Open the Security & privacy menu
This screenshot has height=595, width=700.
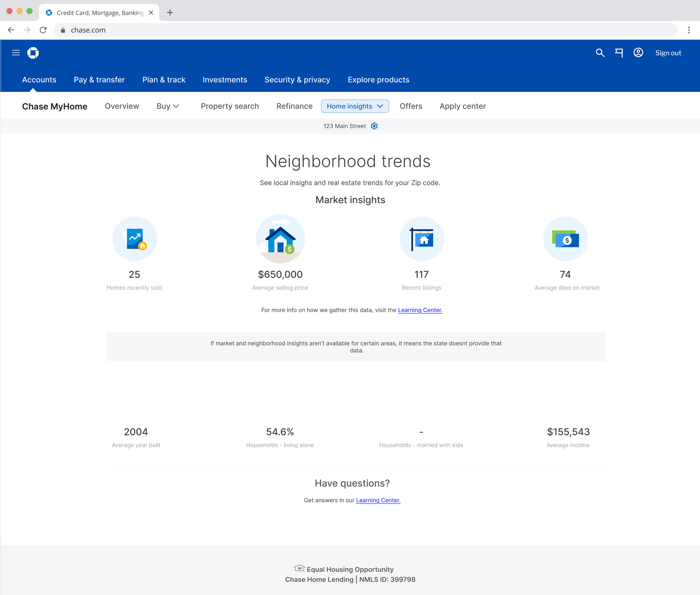pos(297,80)
